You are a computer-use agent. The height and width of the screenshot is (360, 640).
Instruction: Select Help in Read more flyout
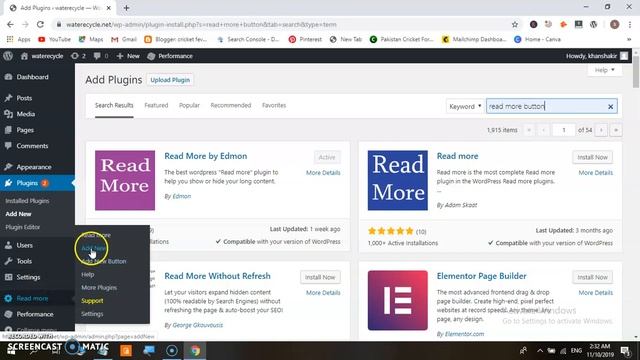coord(88,275)
